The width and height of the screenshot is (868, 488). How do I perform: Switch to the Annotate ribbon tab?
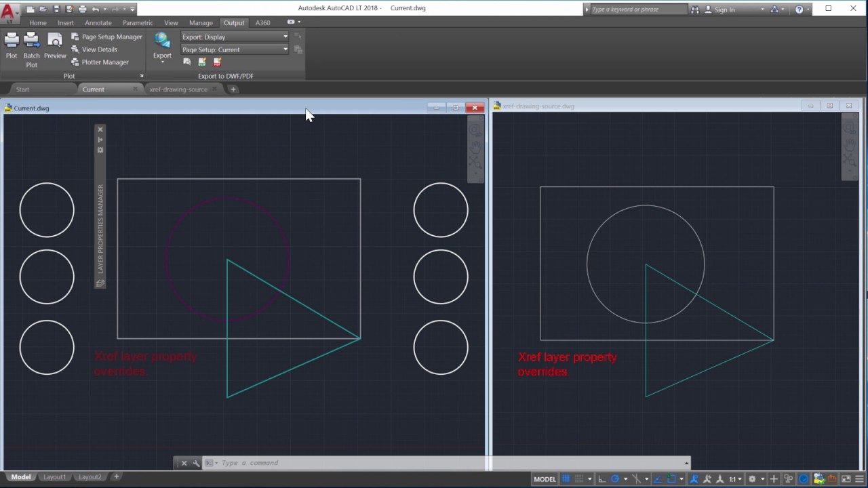[98, 22]
